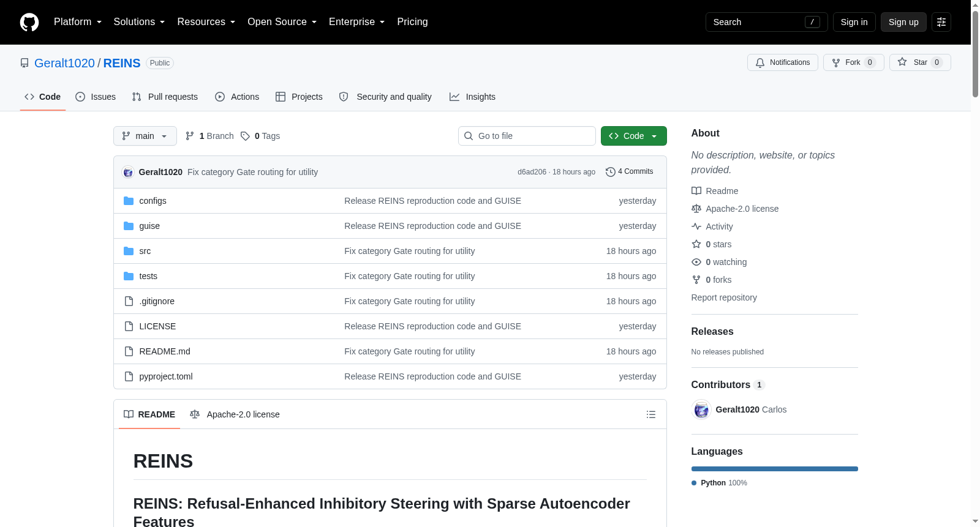
Task: Click the LICENSE file icon
Action: point(129,326)
